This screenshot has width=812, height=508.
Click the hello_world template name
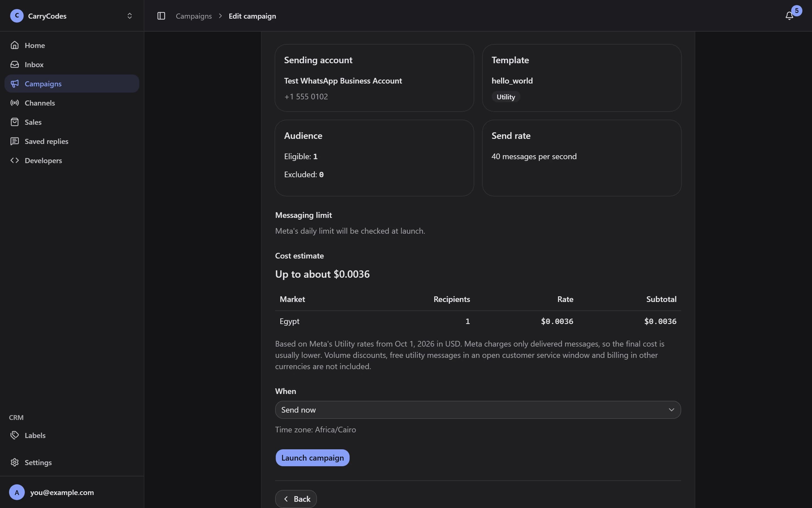[x=512, y=81]
